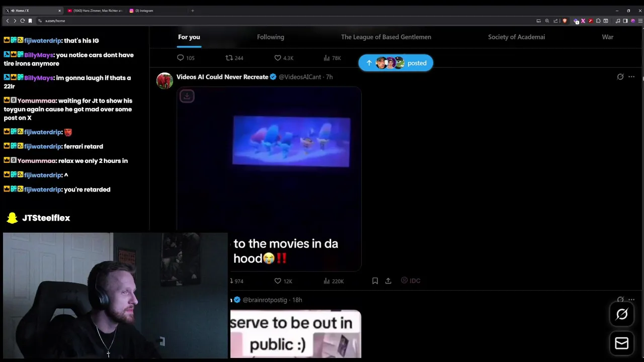Screen dimensions: 644x362
Task: Close the Home / X tab
Action: pyautogui.click(x=59, y=11)
